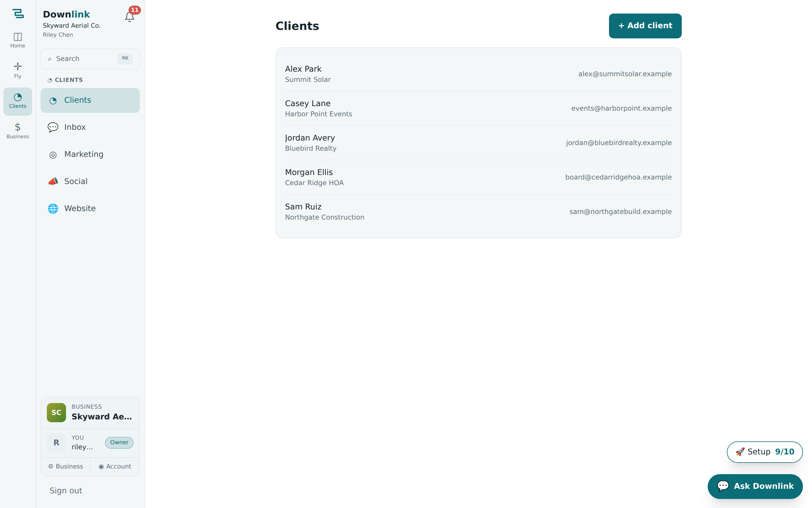Click the Cedar Ridge HOA company text

[x=314, y=183]
